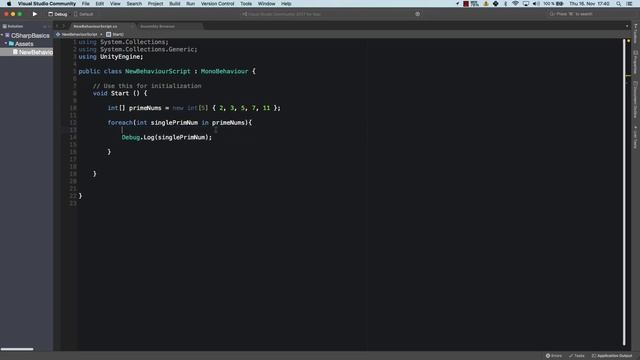Open the Document Outline side pad
The height and width of the screenshot is (360, 640).
pos(636,100)
